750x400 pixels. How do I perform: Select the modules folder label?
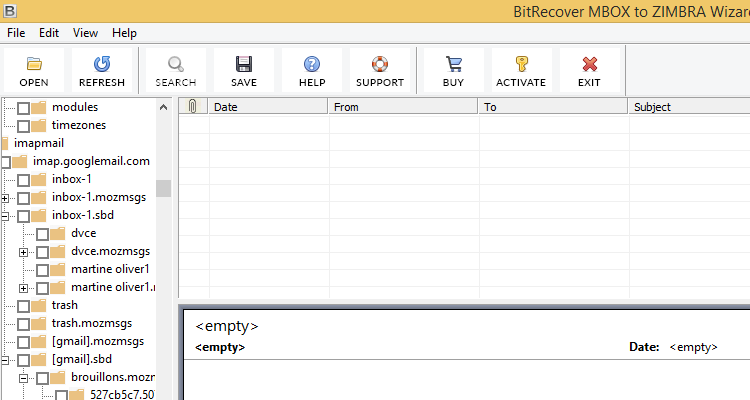click(x=75, y=107)
